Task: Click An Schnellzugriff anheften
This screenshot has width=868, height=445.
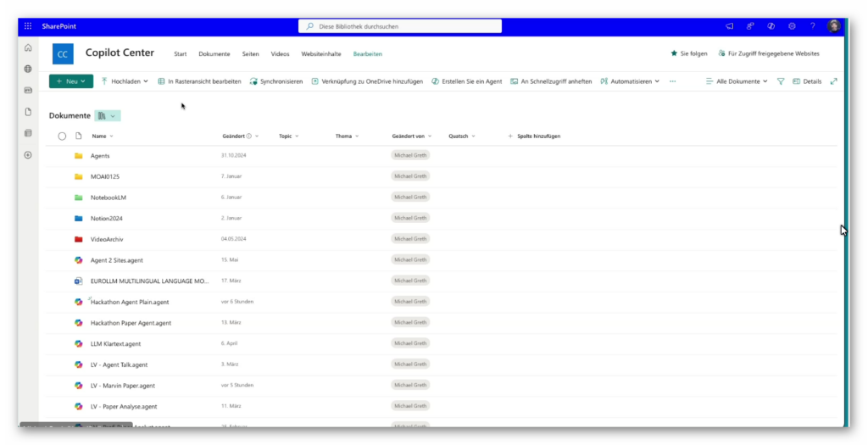Action: coord(551,81)
